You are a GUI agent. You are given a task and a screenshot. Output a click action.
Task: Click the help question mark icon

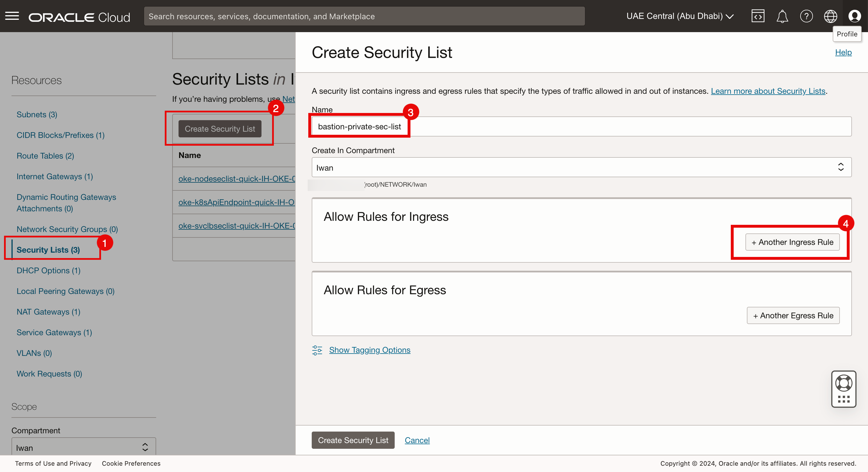[806, 16]
